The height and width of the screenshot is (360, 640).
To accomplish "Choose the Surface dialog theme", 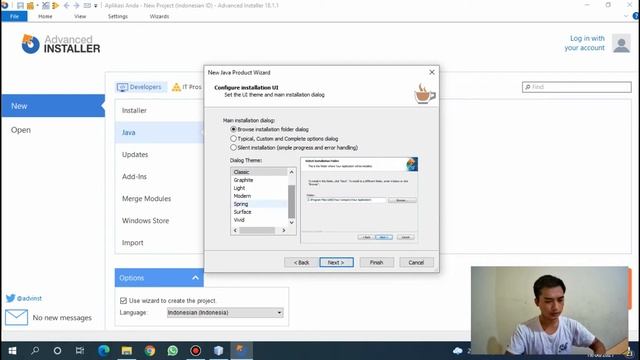I will pyautogui.click(x=260, y=212).
